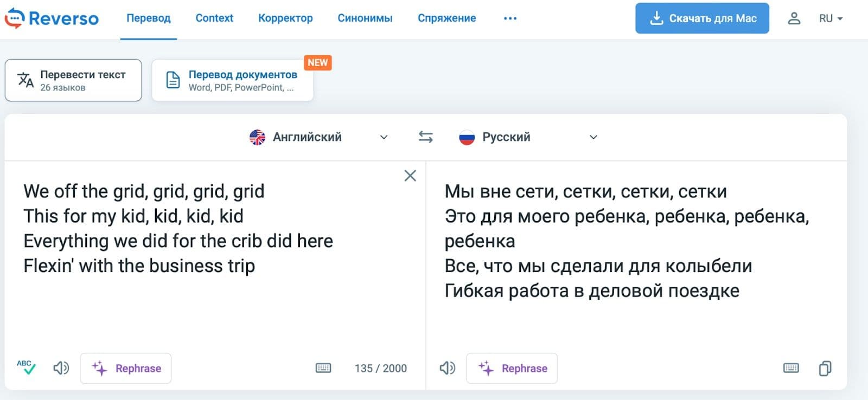Clear the source text with the X
Screen dimensions: 868x400
[x=410, y=176]
